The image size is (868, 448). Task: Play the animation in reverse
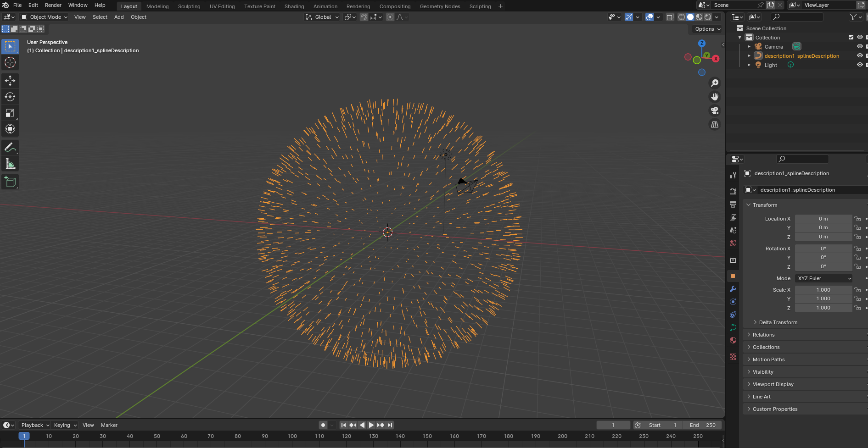coord(362,425)
